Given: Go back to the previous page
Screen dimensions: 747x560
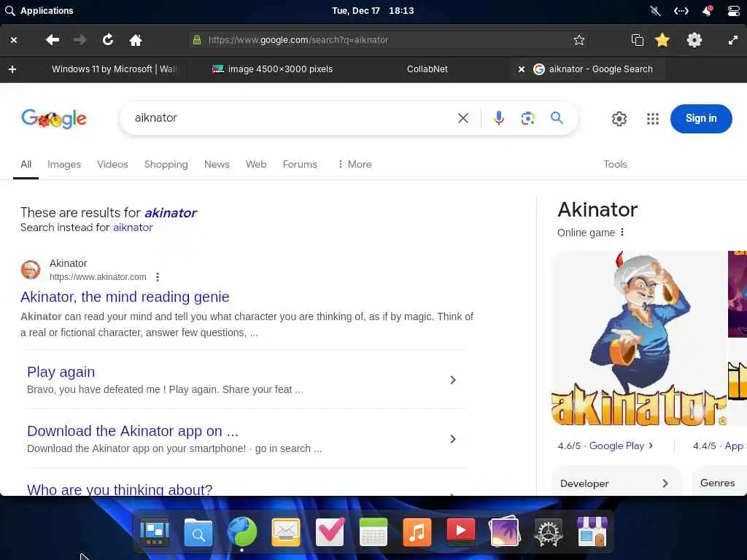Looking at the screenshot, I should coord(53,40).
